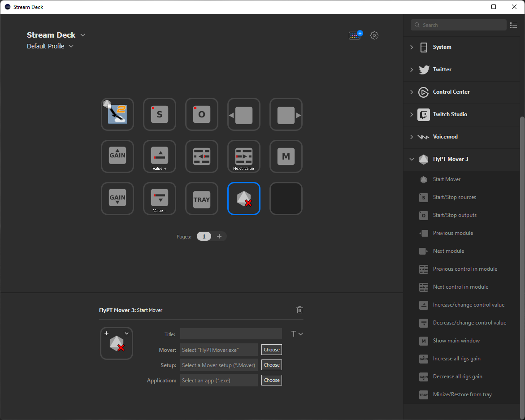Select the Decrease gain key on deck grid
Screen dimensions: 525x420
[117, 199]
